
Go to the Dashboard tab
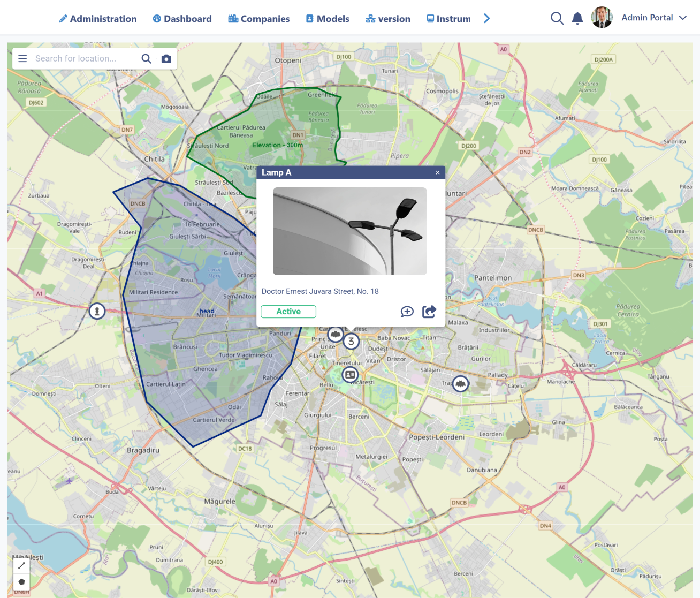click(x=182, y=19)
